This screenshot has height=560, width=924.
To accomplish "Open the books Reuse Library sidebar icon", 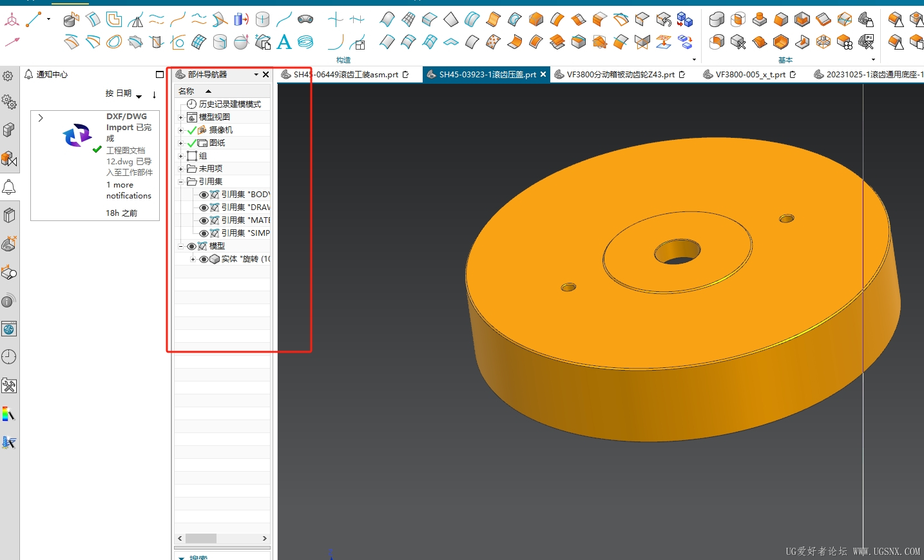I will (x=9, y=215).
